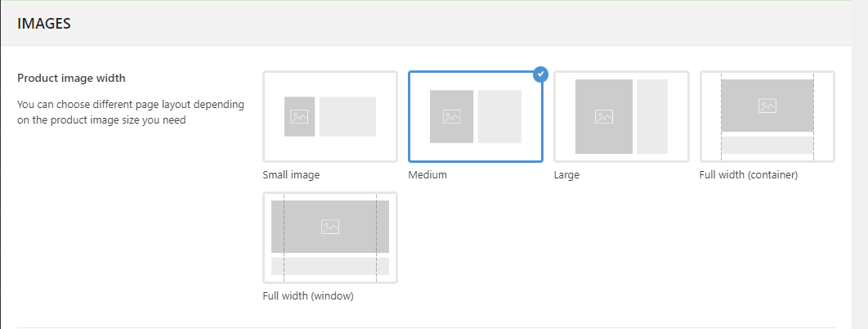Click picture icon in Full width (container) preview
This screenshot has height=329, width=868.
(x=767, y=106)
